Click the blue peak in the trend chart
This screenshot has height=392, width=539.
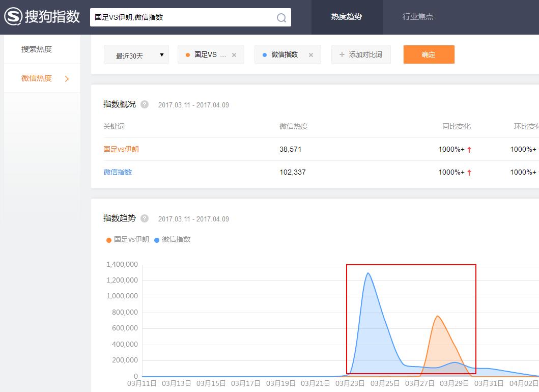[x=368, y=274]
